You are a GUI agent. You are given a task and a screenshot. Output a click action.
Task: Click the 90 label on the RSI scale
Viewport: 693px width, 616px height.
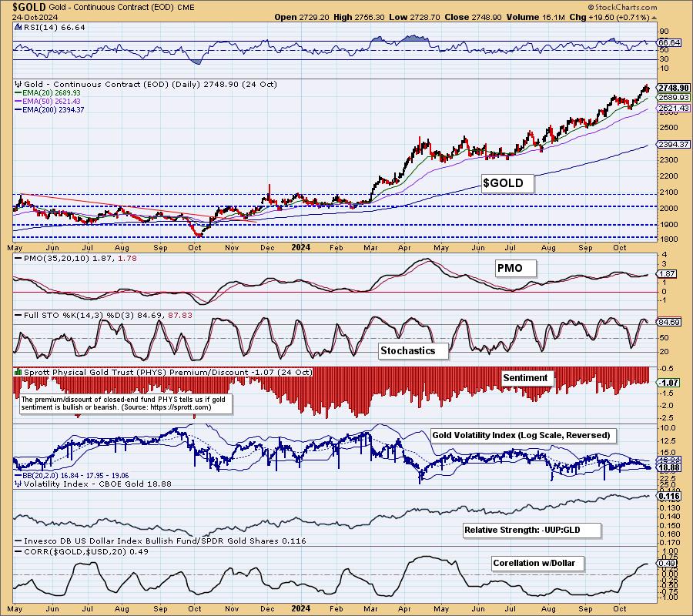click(x=664, y=32)
